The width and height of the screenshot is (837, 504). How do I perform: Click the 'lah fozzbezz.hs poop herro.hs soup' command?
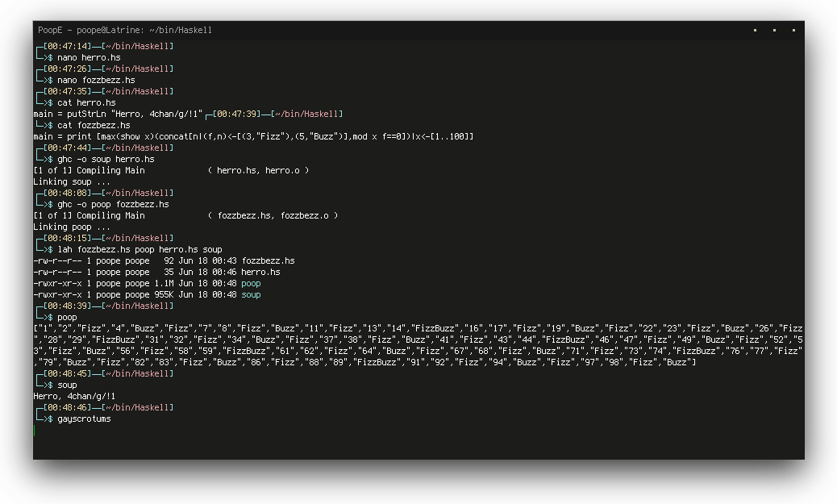click(x=139, y=249)
